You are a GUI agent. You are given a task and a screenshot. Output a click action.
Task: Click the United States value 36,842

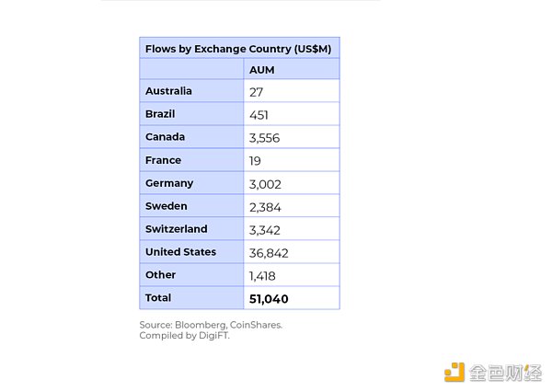coord(268,252)
